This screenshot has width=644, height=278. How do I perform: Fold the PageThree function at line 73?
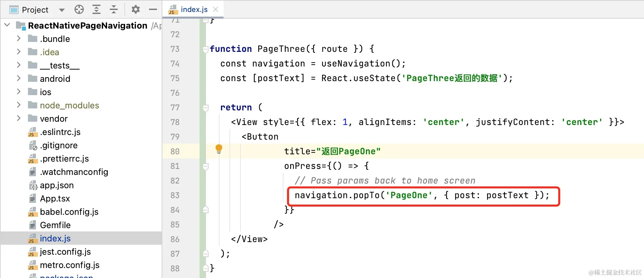click(x=206, y=50)
